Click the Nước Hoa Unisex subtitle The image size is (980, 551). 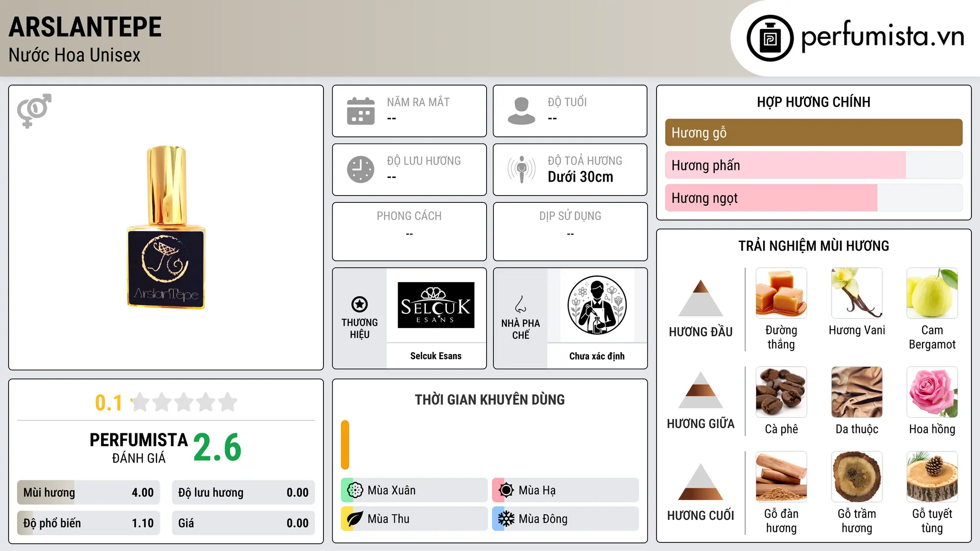(x=75, y=55)
